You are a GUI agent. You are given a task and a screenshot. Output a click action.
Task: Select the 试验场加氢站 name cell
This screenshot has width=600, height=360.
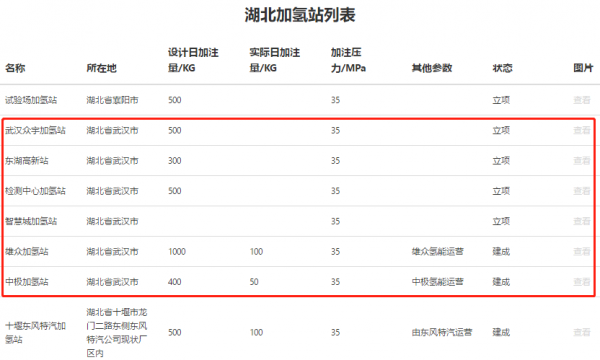click(31, 100)
